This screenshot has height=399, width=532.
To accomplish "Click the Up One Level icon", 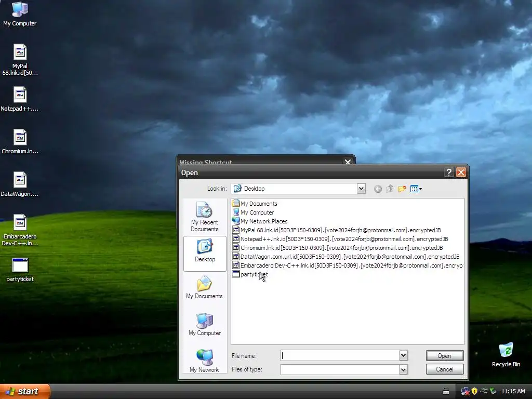I will [x=390, y=189].
